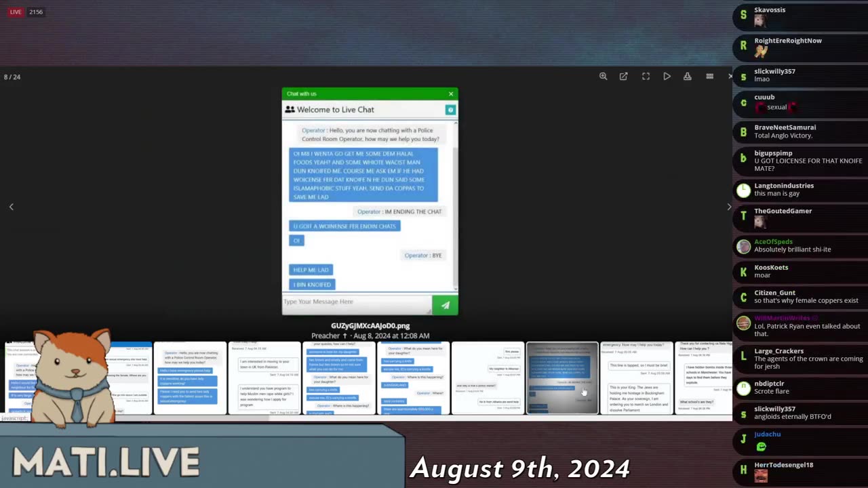868x488 pixels.
Task: Click username bigupspimp in chat
Action: pyautogui.click(x=773, y=153)
